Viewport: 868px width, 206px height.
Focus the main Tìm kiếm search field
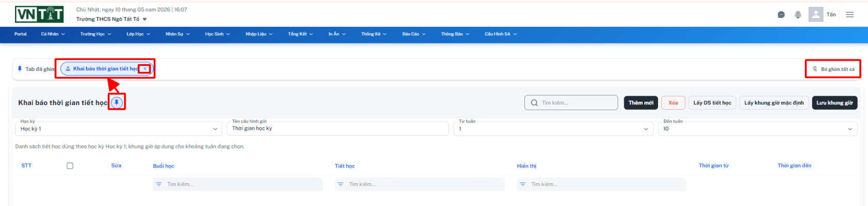tap(571, 103)
